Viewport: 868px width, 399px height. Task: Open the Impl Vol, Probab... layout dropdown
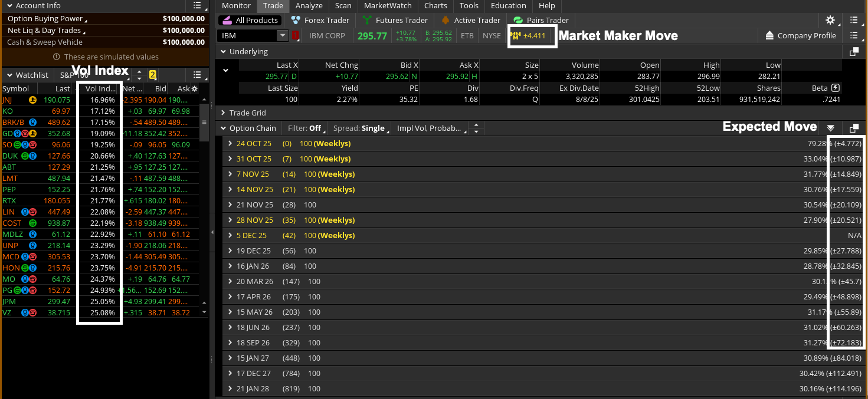tap(431, 128)
